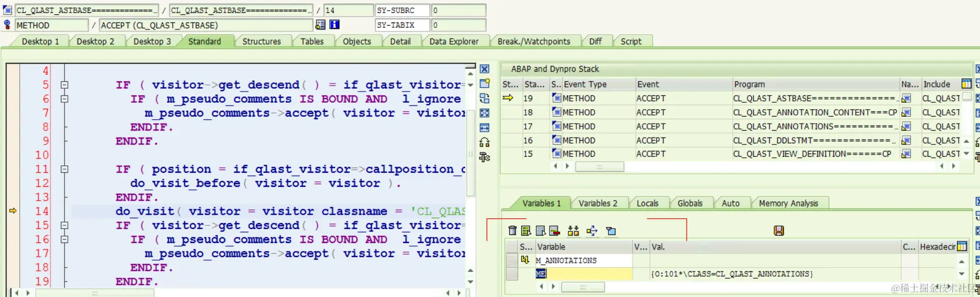980x297 pixels.
Task: Click the layout settings icon at bottom of editor toolbar
Action: pos(484,157)
